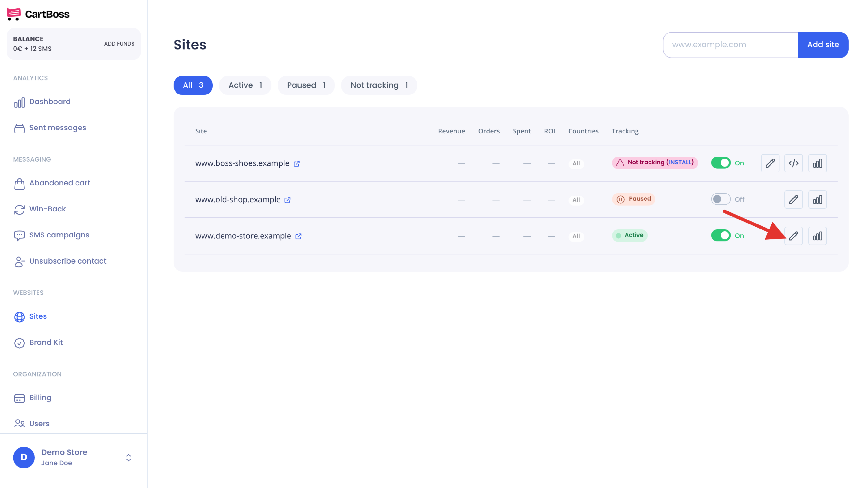868x488 pixels.
Task: Open Sites in the sidebar
Action: pyautogui.click(x=30, y=317)
